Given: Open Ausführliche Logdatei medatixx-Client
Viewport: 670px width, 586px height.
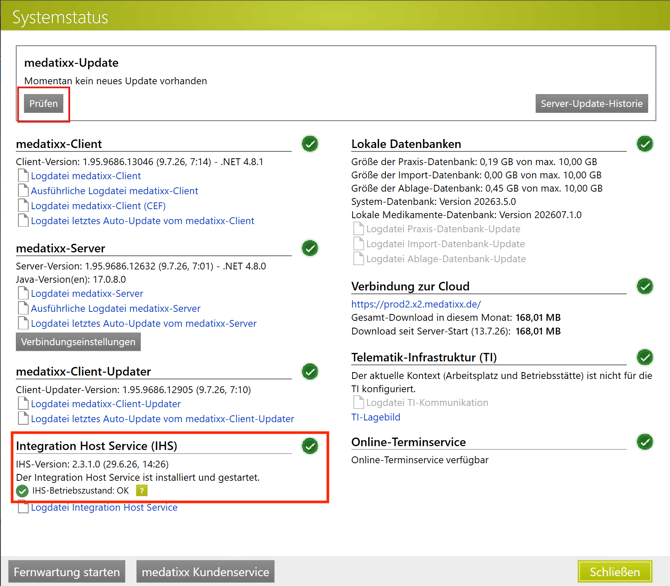Looking at the screenshot, I should point(115,191).
